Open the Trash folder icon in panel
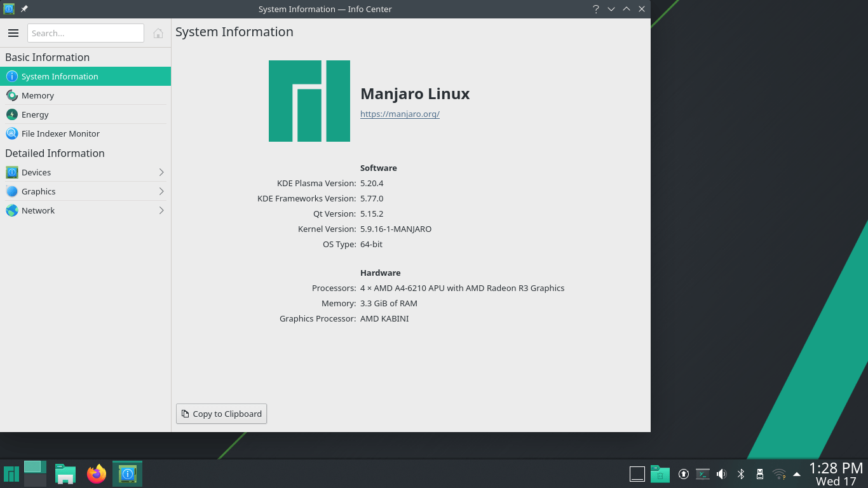Screen dimensions: 868x488 (x=660, y=473)
